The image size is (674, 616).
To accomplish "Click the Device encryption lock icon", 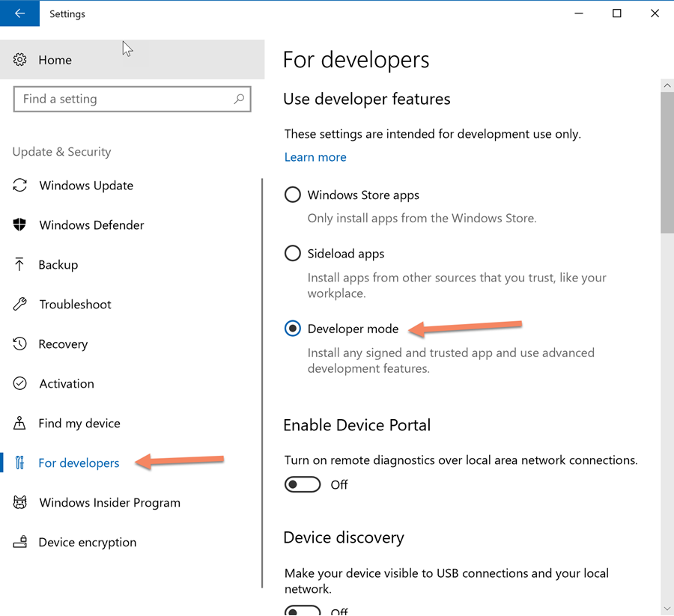I will click(20, 543).
